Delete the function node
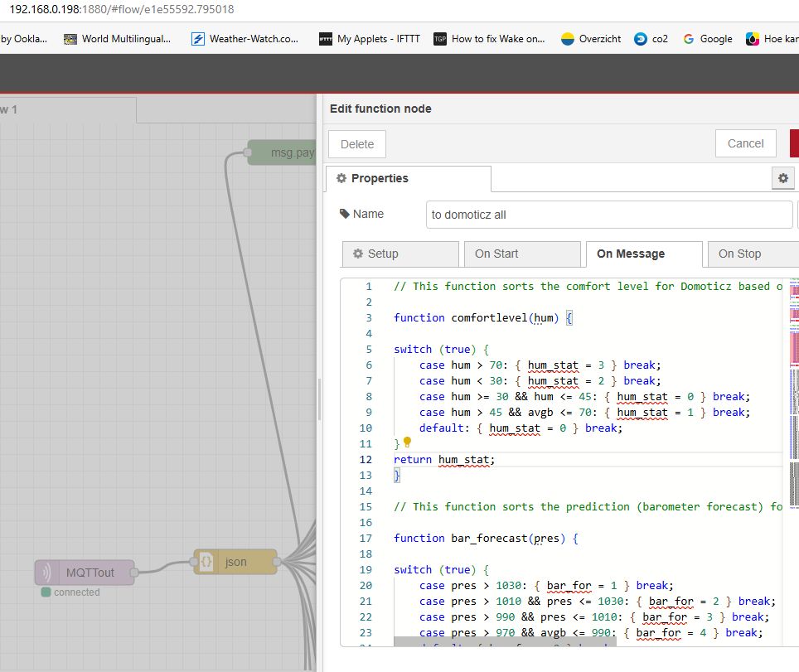This screenshot has width=799, height=672. [356, 144]
